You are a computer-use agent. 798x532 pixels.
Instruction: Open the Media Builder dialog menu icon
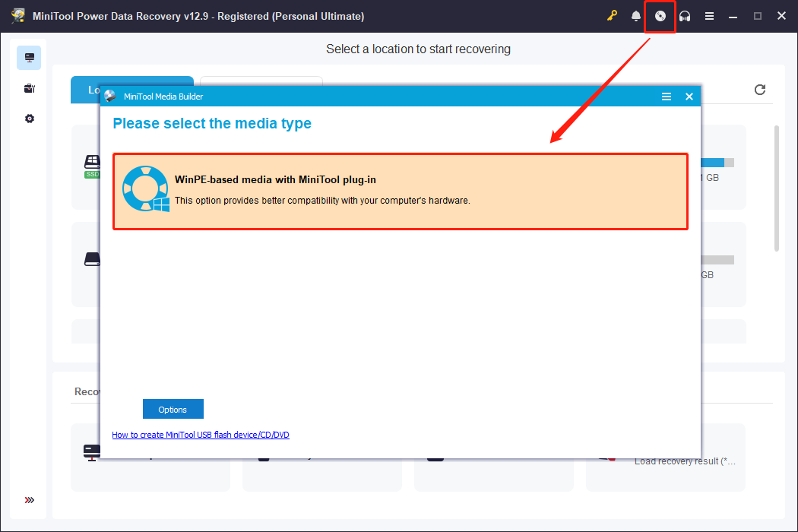(x=667, y=97)
